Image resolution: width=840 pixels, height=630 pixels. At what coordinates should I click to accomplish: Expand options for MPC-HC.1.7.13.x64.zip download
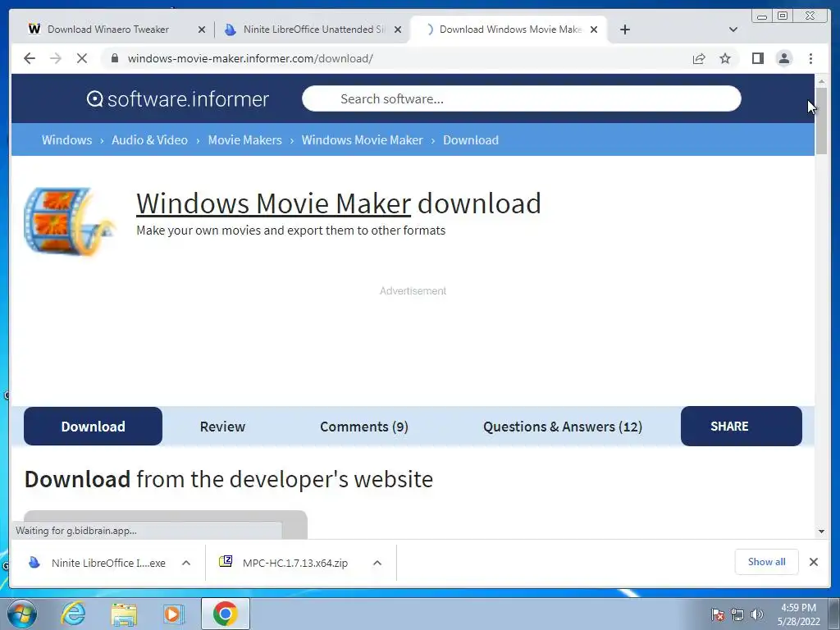[x=377, y=563]
